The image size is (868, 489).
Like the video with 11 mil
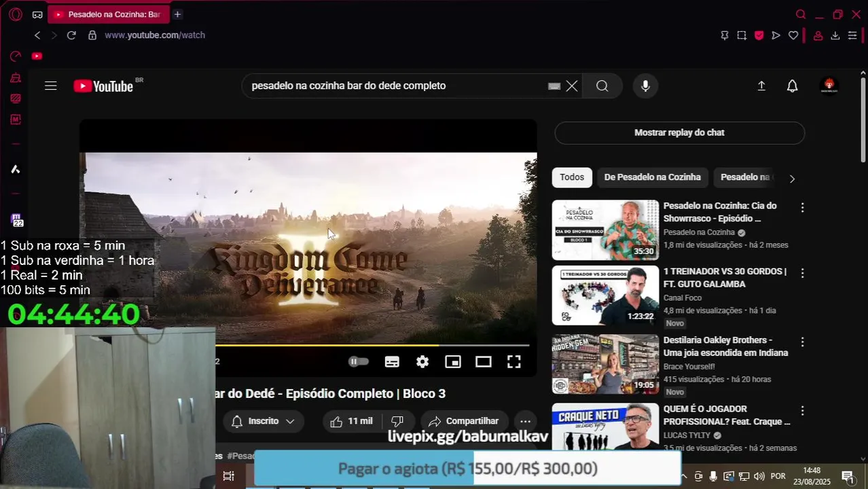(x=352, y=422)
